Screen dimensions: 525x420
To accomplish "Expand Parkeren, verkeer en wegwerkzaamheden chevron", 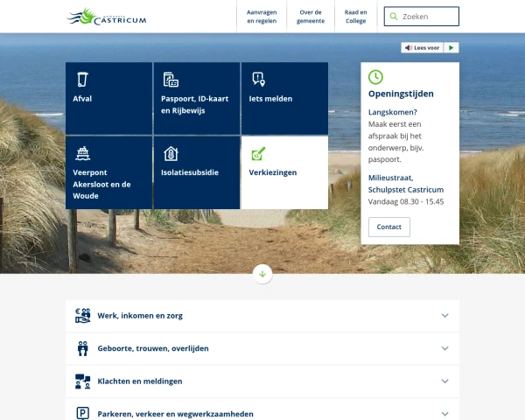I will point(445,414).
